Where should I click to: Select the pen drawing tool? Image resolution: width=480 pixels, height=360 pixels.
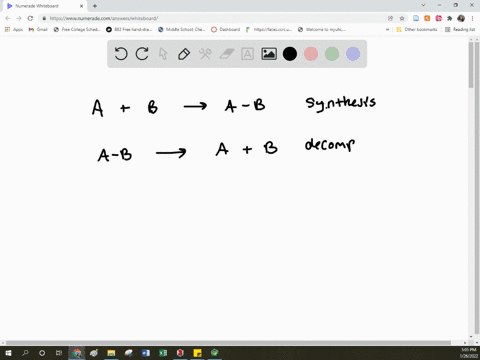[184, 54]
